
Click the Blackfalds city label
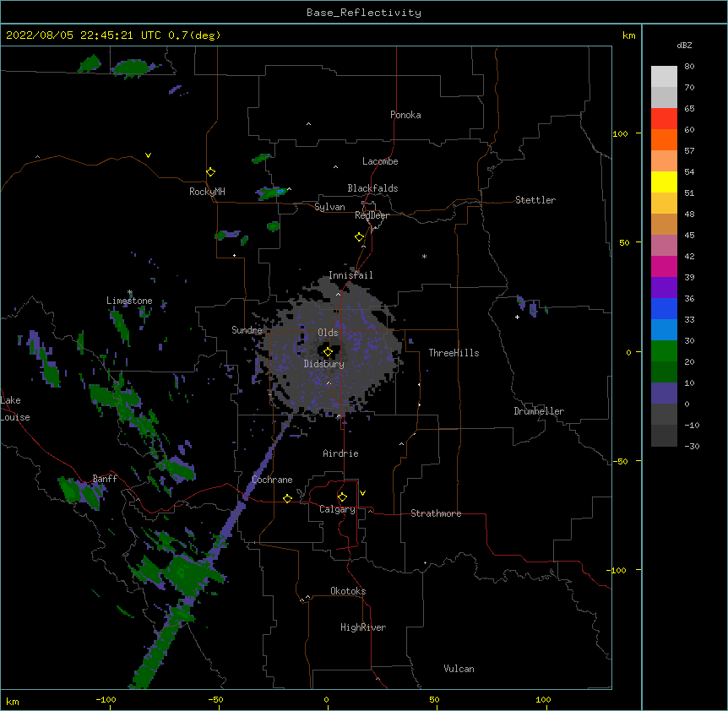[372, 188]
